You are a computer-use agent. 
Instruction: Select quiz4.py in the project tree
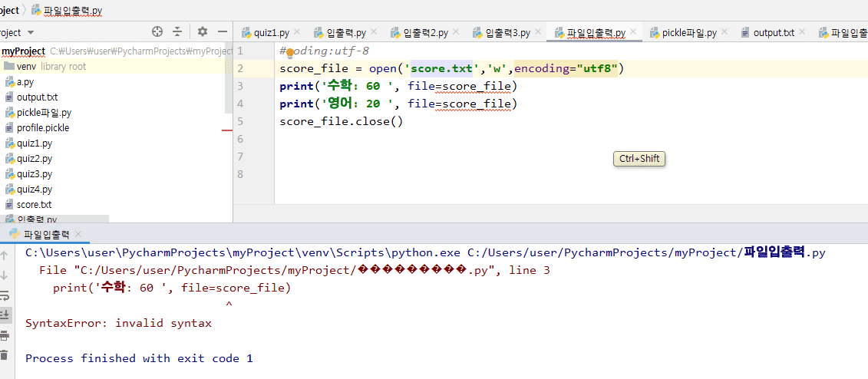pos(35,189)
